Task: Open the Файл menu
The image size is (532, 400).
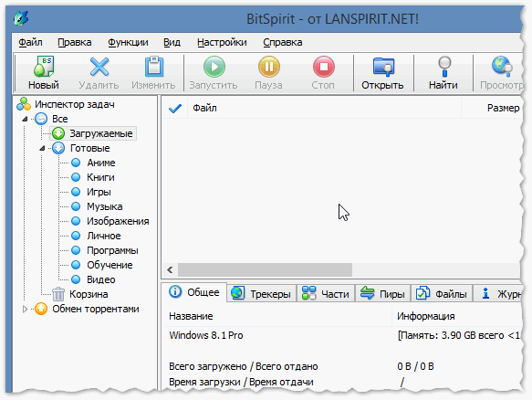Action: [x=30, y=42]
